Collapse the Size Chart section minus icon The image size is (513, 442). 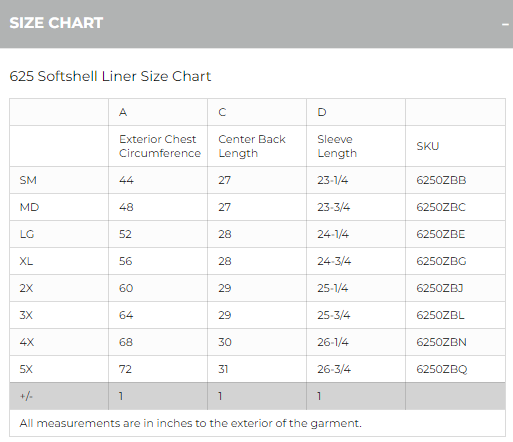pos(505,24)
